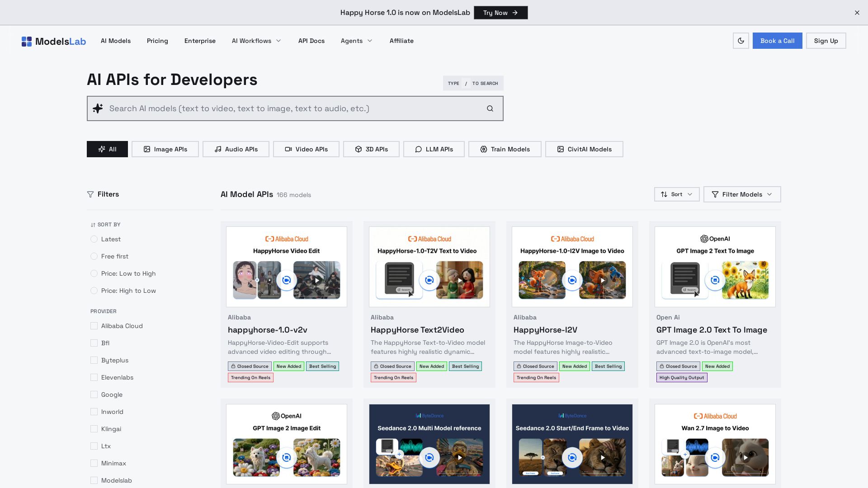Expand the AI Workflows menu

[256, 41]
